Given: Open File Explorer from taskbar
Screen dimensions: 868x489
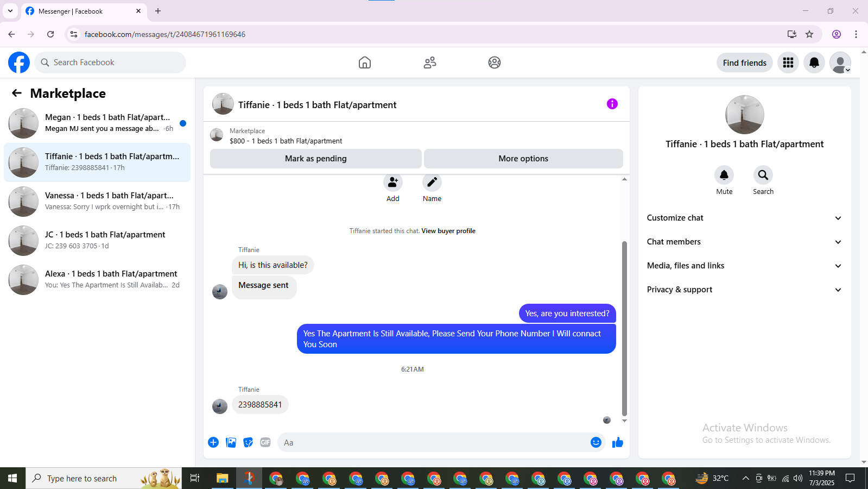Looking at the screenshot, I should (x=222, y=478).
